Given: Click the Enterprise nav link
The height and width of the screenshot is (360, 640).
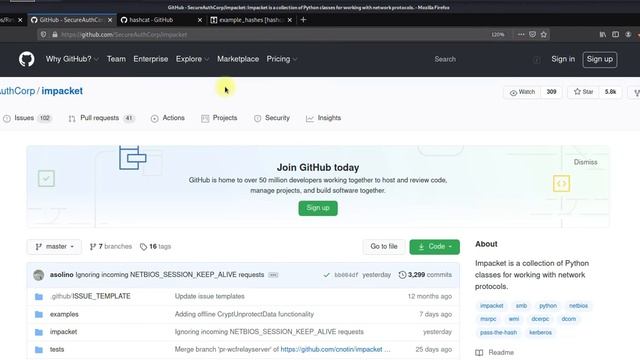Looking at the screenshot, I should point(151,59).
